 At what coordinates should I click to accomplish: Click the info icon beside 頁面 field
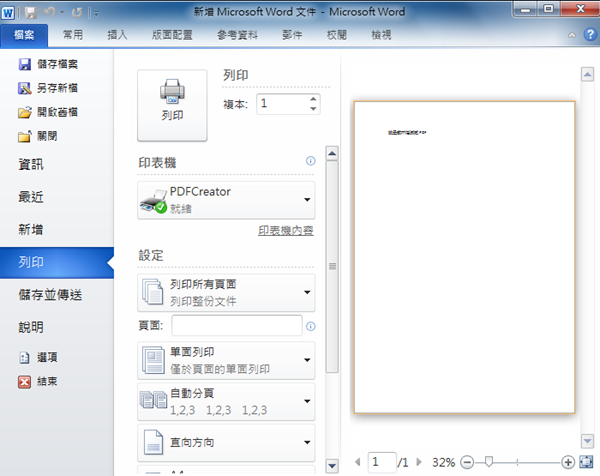tap(311, 326)
